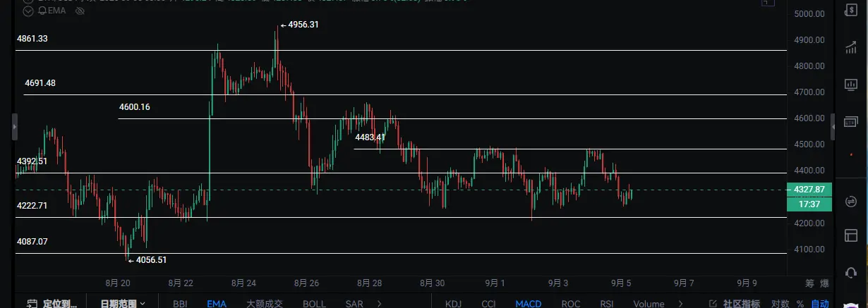Select the 4600.16 horizontal line label

point(135,107)
